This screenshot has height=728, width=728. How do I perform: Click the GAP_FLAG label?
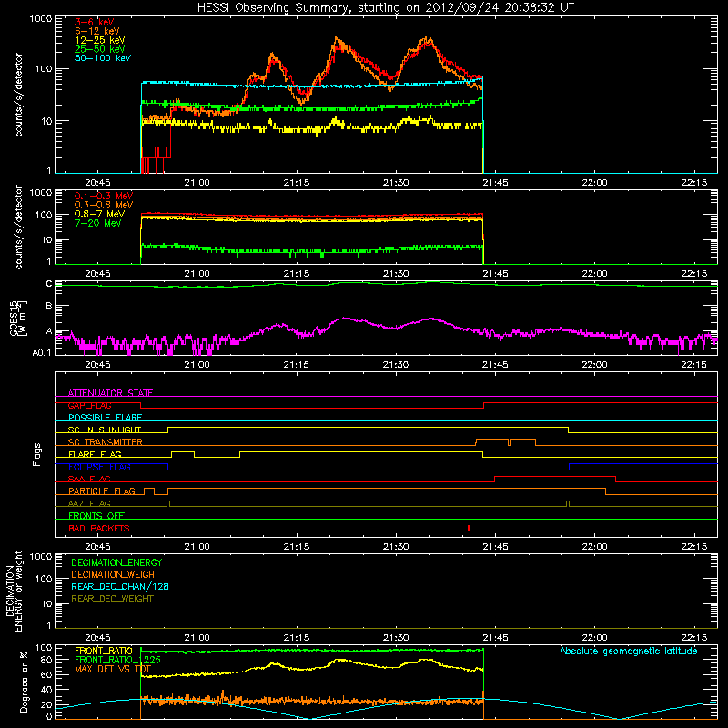click(89, 405)
